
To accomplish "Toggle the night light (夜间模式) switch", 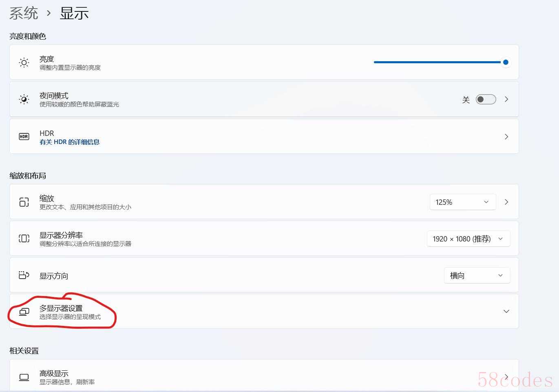I will (486, 100).
